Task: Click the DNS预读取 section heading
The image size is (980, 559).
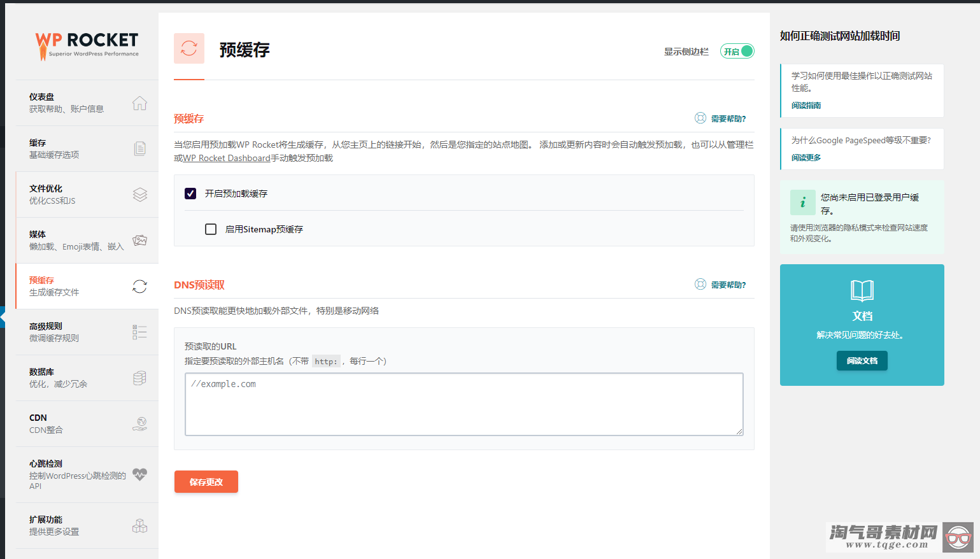Action: coord(199,285)
